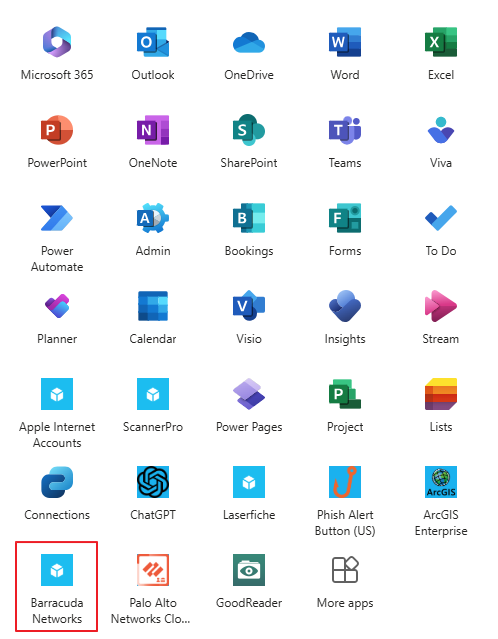Open Palo Alto Networks Cloud app
Image resolution: width=498 pixels, height=639 pixels.
(x=153, y=570)
